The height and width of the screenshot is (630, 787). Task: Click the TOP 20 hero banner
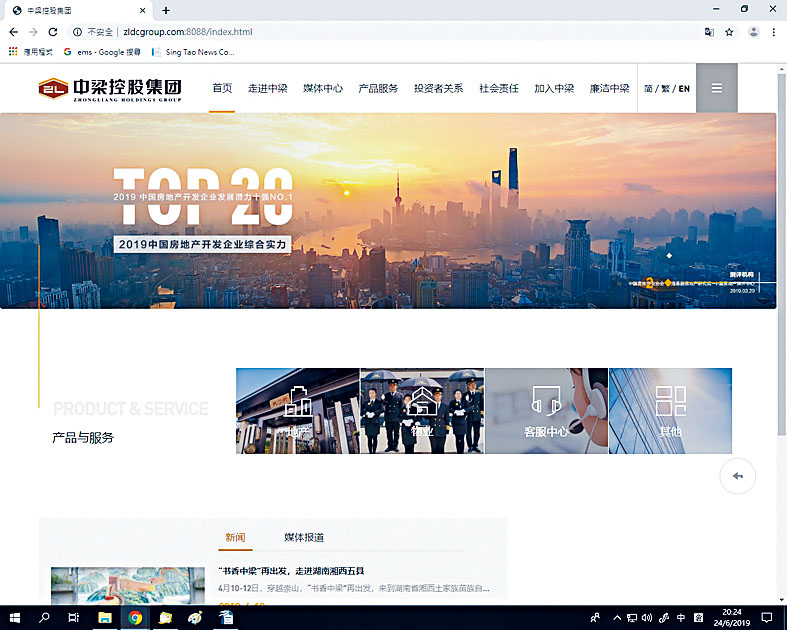point(388,211)
